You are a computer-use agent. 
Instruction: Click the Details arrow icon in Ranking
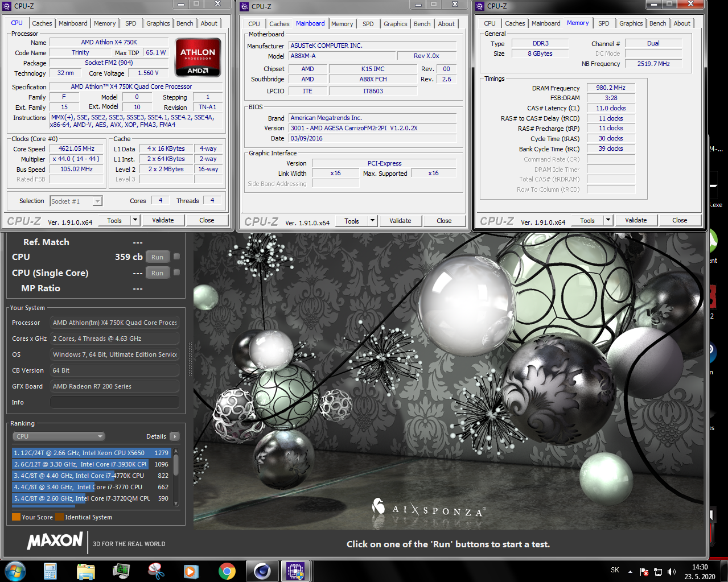pyautogui.click(x=175, y=436)
